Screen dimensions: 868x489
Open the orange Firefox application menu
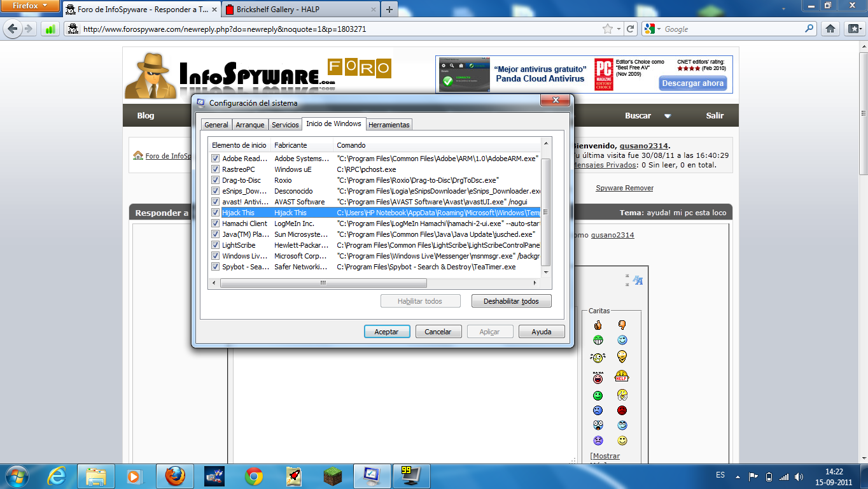pyautogui.click(x=31, y=6)
